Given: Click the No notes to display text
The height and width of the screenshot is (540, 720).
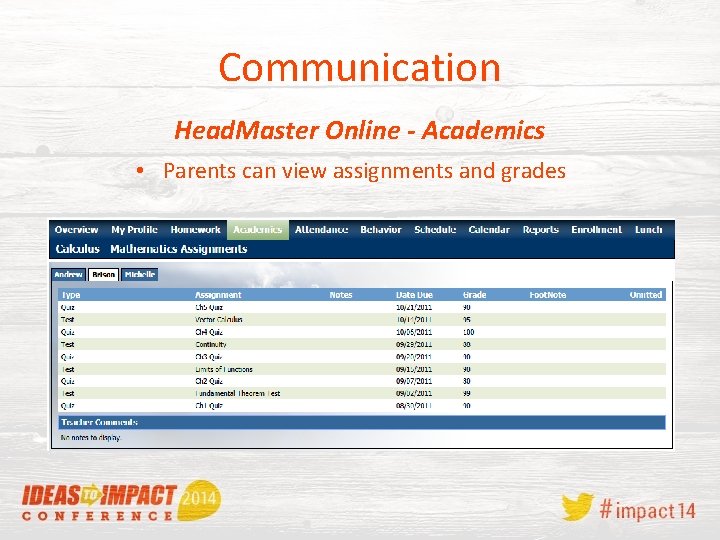Looking at the screenshot, I should pyautogui.click(x=90, y=438).
